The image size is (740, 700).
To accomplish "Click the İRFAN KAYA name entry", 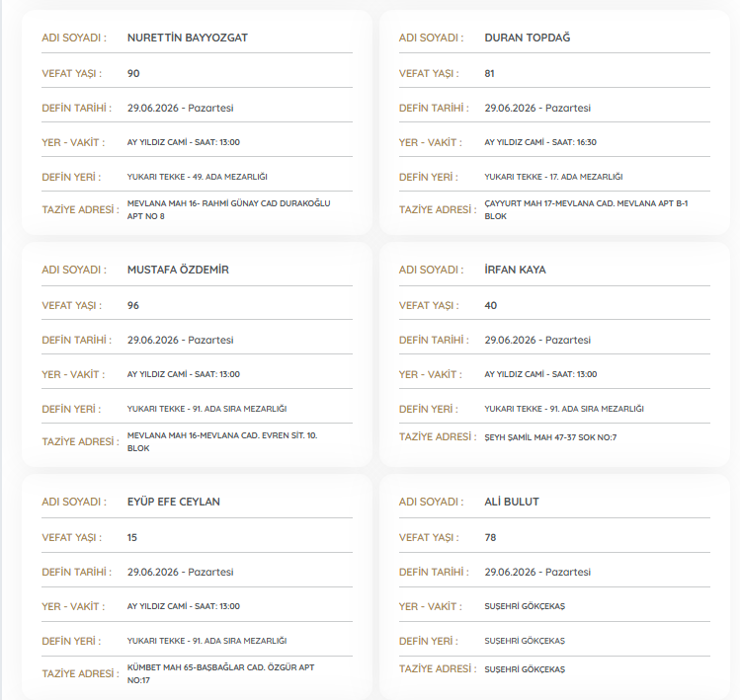I will pyautogui.click(x=515, y=270).
